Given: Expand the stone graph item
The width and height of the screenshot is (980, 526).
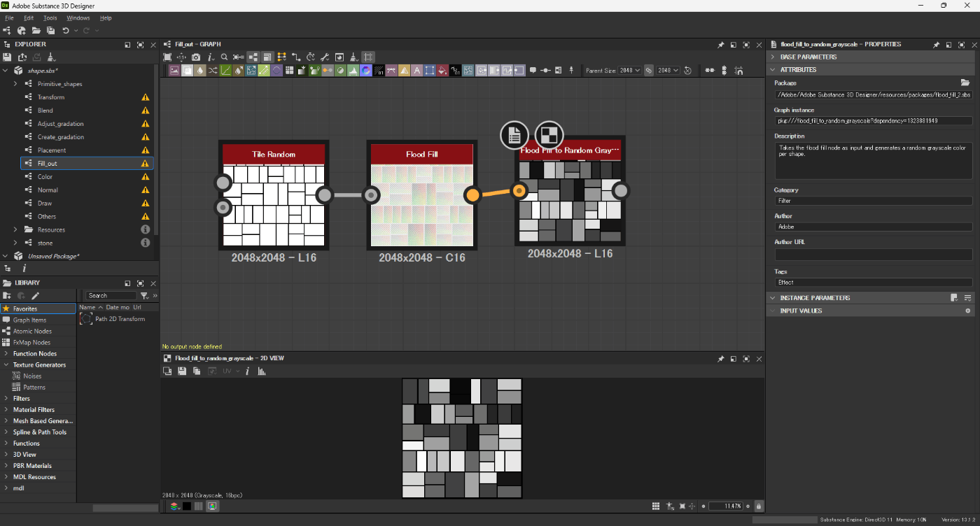Looking at the screenshot, I should coord(15,243).
